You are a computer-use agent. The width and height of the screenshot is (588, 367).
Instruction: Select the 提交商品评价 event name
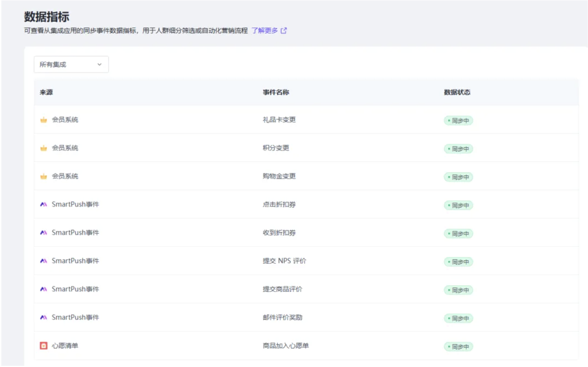point(282,289)
